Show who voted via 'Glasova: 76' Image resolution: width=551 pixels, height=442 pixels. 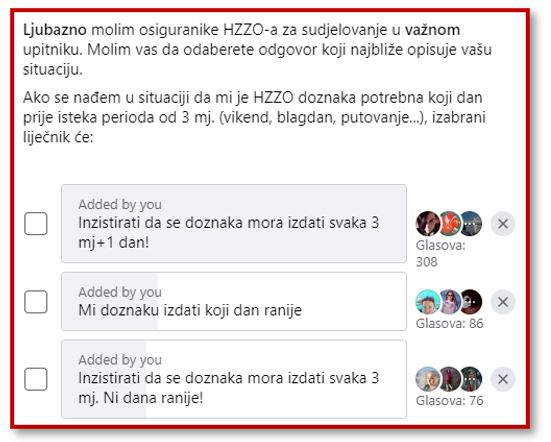click(449, 401)
